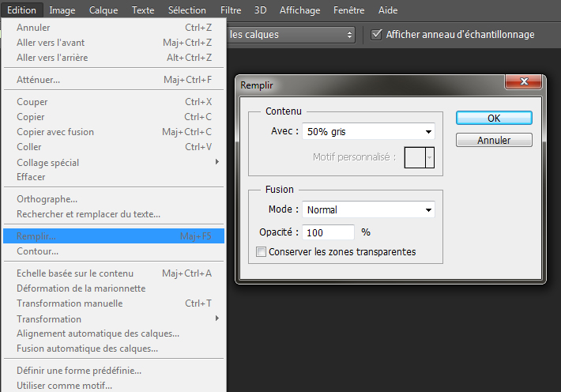The width and height of the screenshot is (561, 392).
Task: Enable Conserver les zones transparentes checkbox
Action: (262, 252)
